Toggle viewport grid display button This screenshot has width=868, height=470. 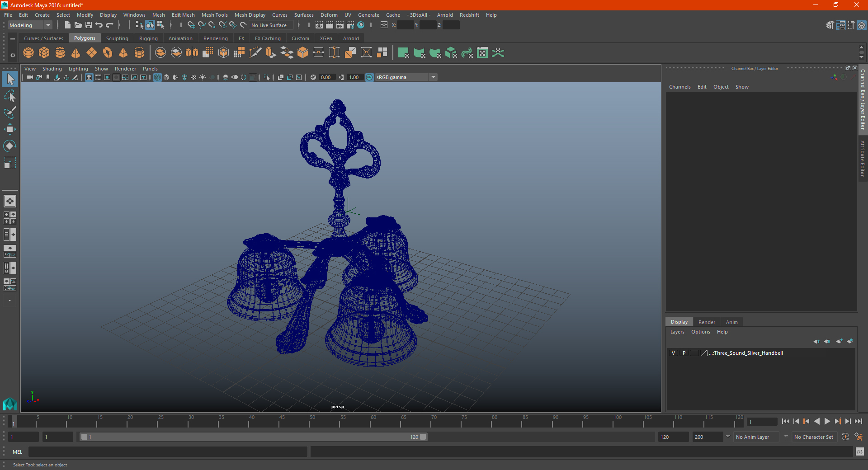pyautogui.click(x=89, y=77)
